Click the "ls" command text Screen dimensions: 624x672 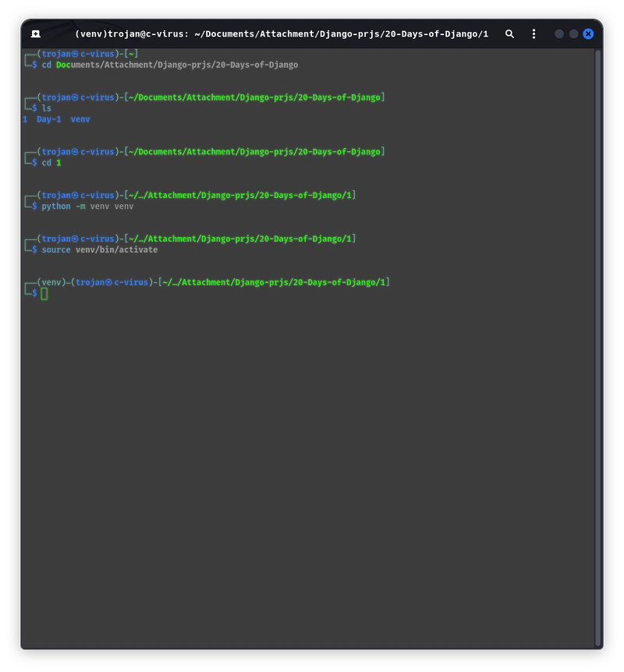(x=46, y=108)
